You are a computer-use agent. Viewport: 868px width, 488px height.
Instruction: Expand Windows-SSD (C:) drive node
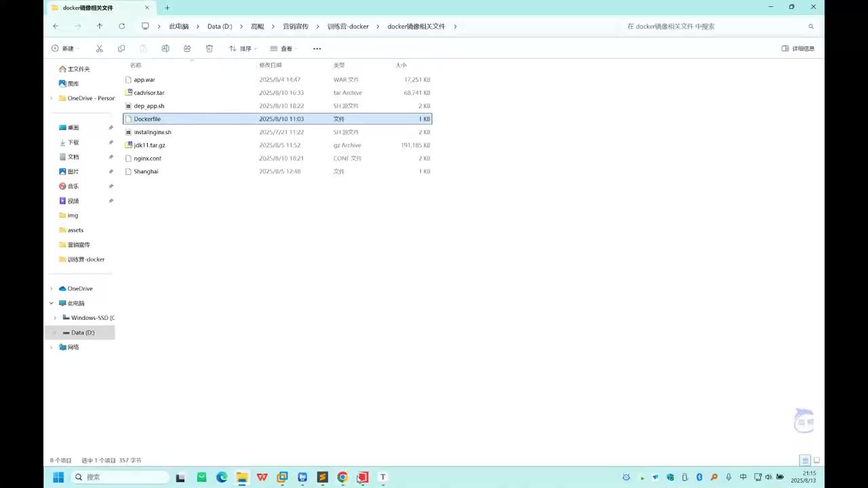(55, 318)
